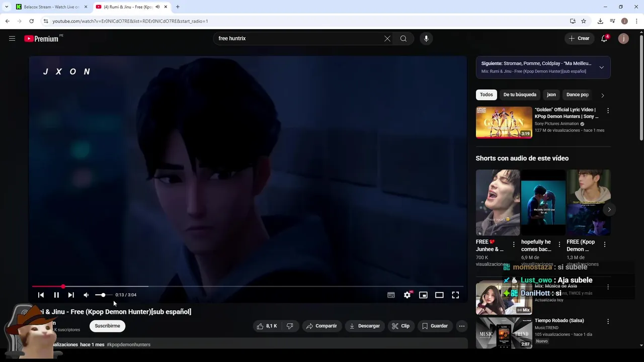
Task: Open options for Golden lyric video
Action: (x=608, y=111)
